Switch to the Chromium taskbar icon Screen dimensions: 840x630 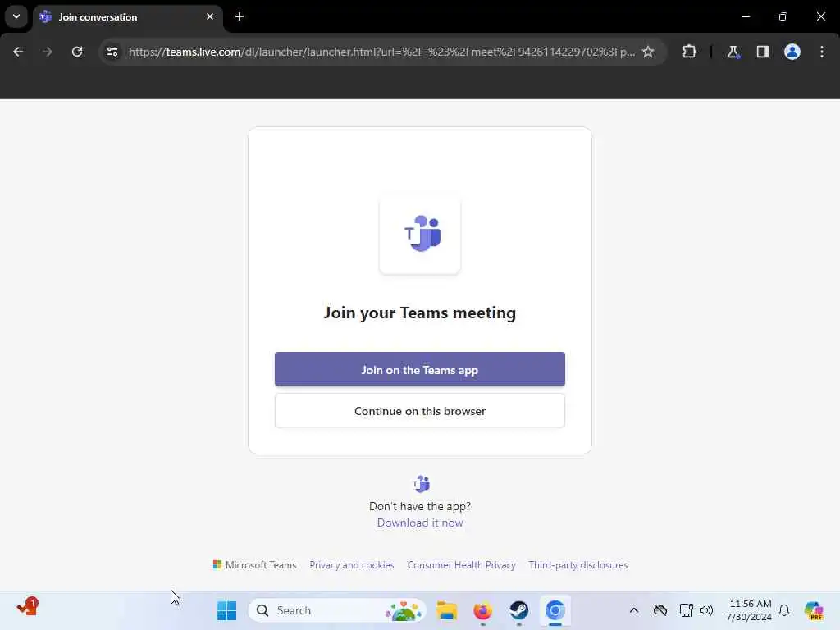click(x=555, y=610)
